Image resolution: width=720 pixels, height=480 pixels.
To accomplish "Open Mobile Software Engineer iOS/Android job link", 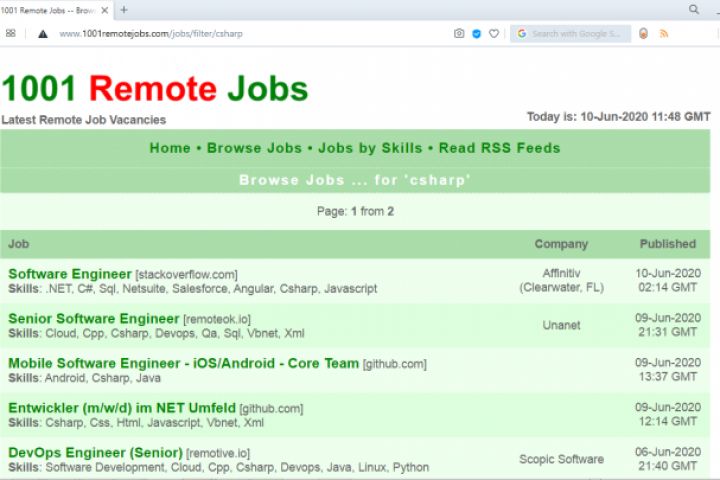I will coord(183,363).
